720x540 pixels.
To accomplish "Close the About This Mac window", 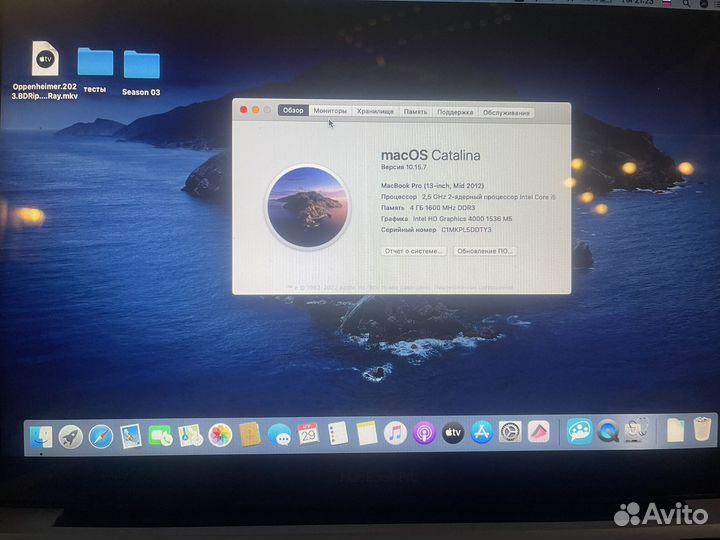I will pos(243,110).
